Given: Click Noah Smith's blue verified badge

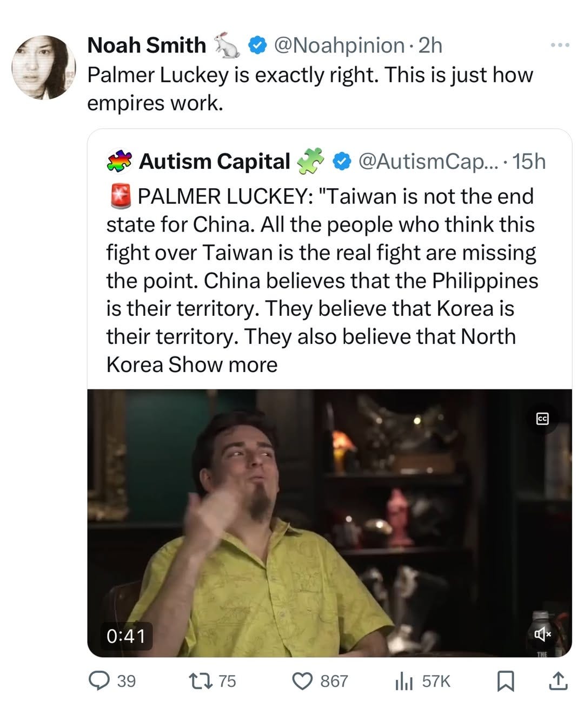Looking at the screenshot, I should click(257, 45).
